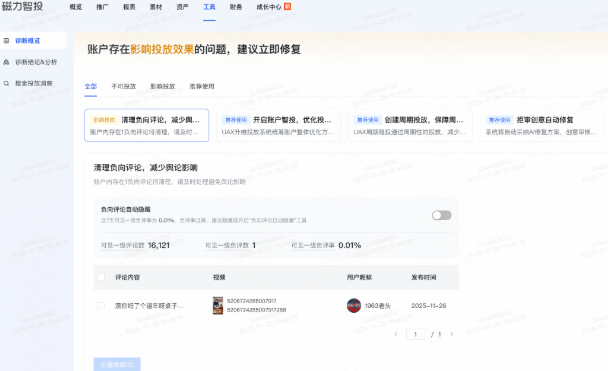This screenshot has height=371, width=608.
Task: Click the 诊断结论&分析 sidebar icon
Action: click(x=6, y=62)
